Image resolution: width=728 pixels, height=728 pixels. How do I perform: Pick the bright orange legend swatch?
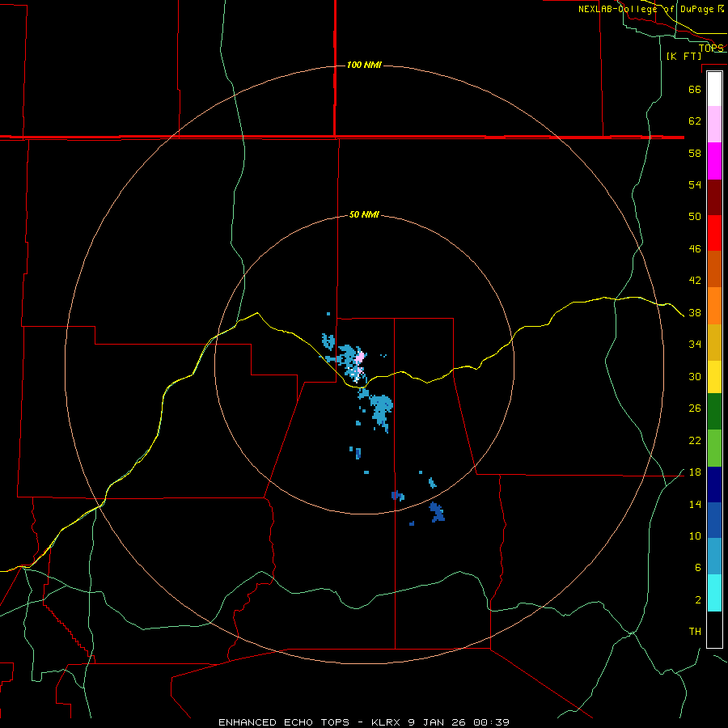pos(714,306)
